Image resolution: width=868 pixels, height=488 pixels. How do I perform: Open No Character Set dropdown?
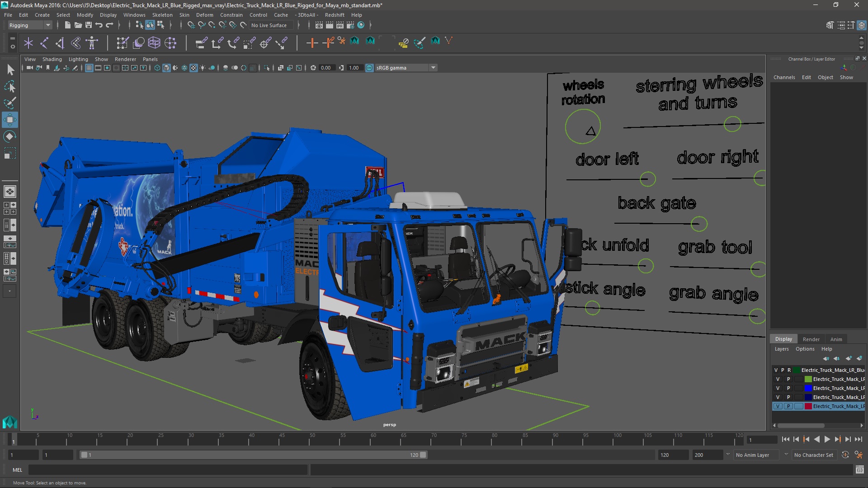pyautogui.click(x=815, y=455)
